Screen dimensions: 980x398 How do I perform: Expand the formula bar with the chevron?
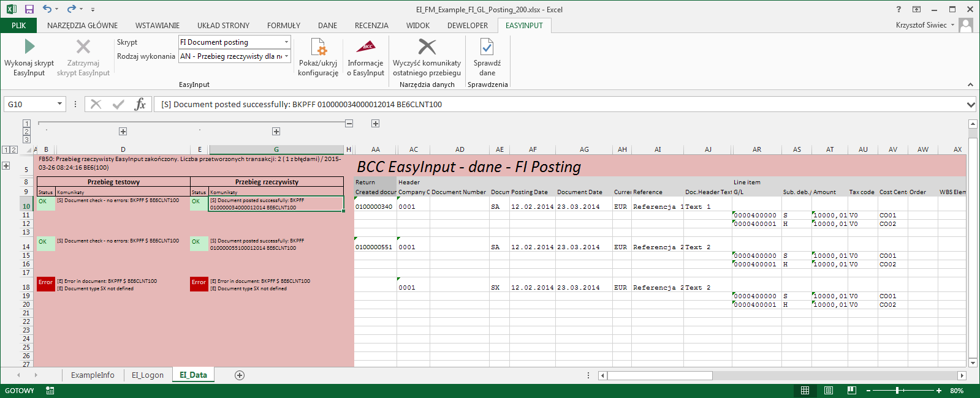point(971,105)
